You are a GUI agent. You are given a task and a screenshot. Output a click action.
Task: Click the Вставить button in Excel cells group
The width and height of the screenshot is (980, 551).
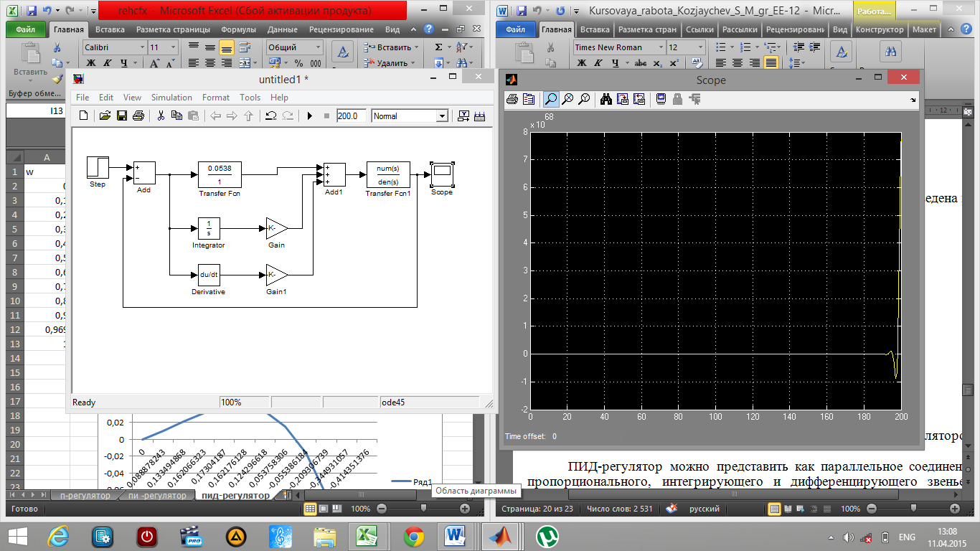click(x=392, y=47)
